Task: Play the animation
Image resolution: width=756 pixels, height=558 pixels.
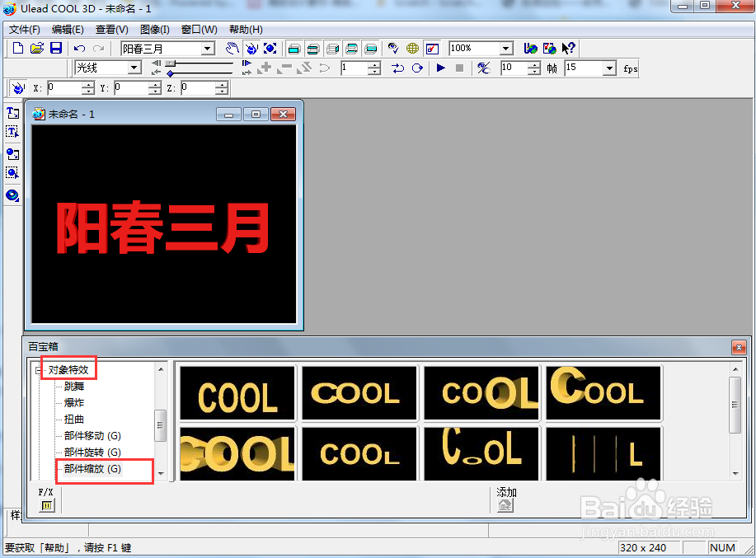Action: pyautogui.click(x=441, y=68)
